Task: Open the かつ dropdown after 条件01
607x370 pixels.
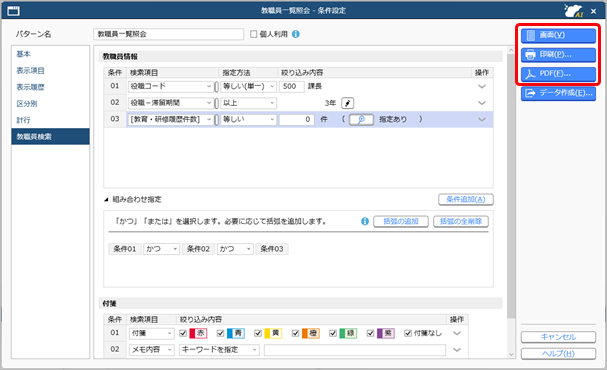Action: point(161,249)
